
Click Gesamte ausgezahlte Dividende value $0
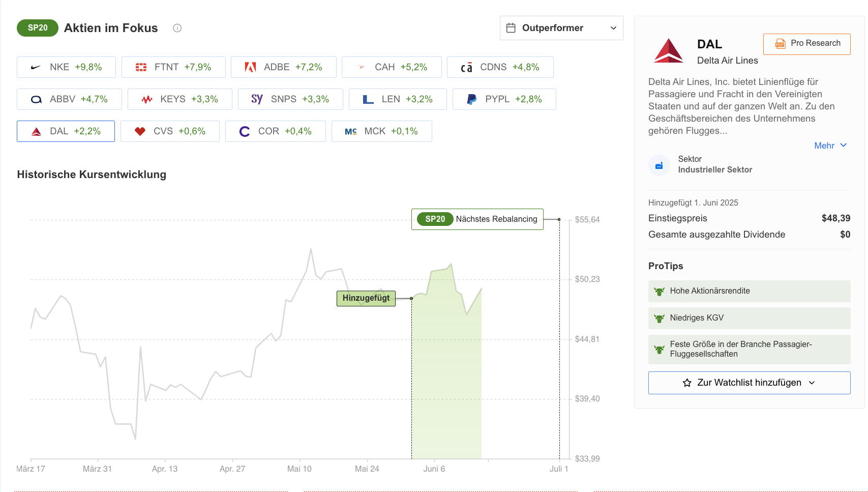click(x=845, y=235)
